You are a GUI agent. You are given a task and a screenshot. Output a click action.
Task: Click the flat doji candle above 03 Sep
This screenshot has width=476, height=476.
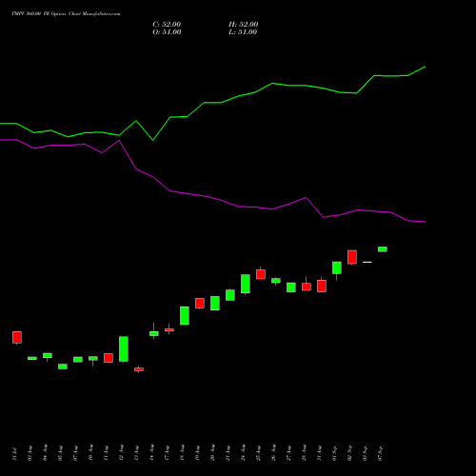[x=367, y=262]
